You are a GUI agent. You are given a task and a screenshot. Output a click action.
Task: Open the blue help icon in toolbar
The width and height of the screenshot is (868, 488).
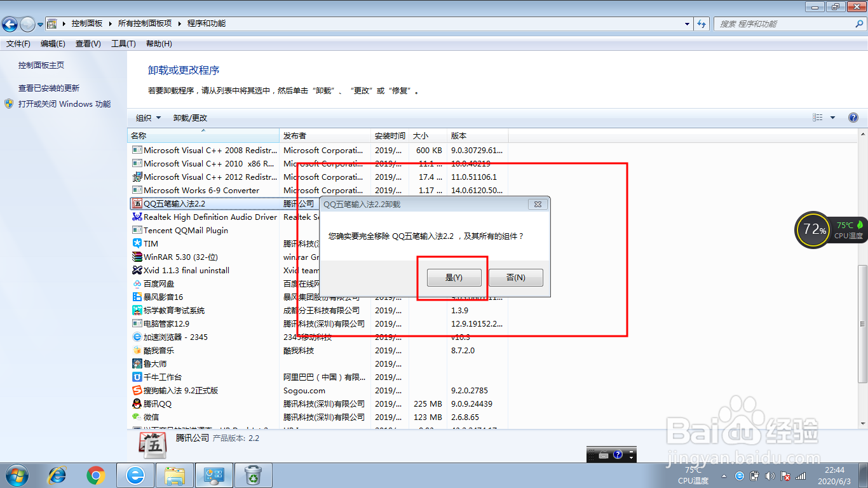pyautogui.click(x=853, y=118)
